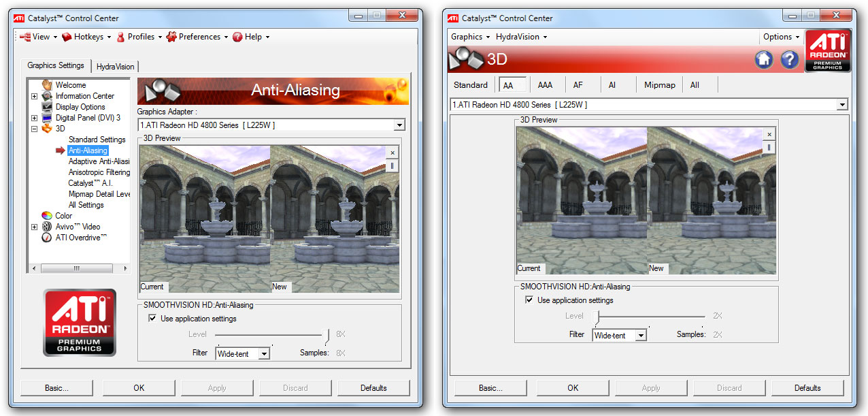The width and height of the screenshot is (868, 416).
Task: Click the Home icon in right window
Action: point(764,59)
